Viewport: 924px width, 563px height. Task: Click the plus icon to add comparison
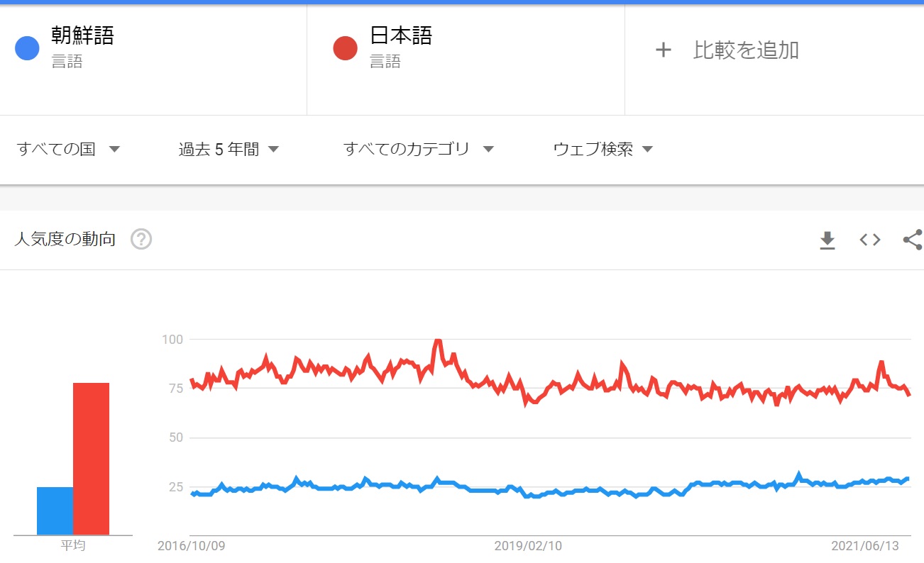(x=663, y=50)
